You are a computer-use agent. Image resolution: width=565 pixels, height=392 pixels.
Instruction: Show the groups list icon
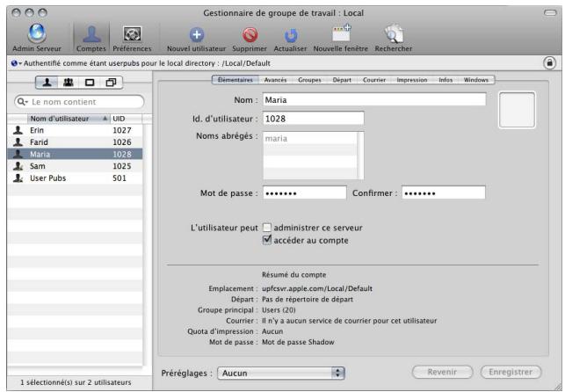(x=69, y=83)
